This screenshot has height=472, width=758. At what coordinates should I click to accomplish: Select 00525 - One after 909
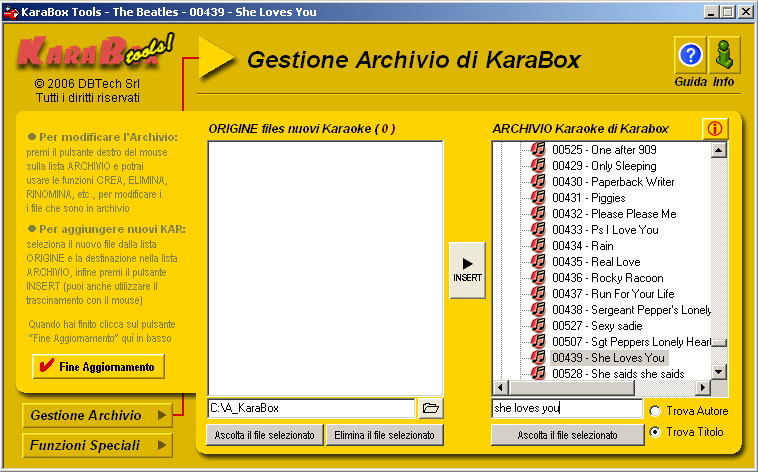[x=604, y=149]
